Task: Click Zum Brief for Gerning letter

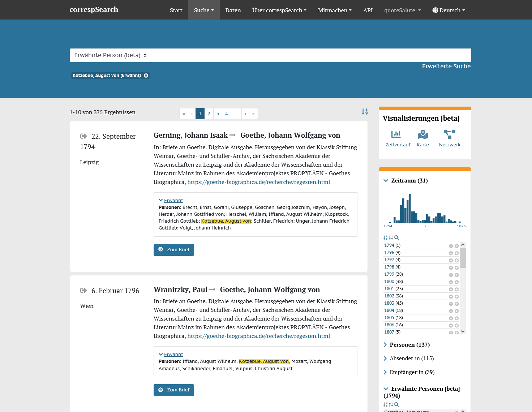Action: coord(174,250)
